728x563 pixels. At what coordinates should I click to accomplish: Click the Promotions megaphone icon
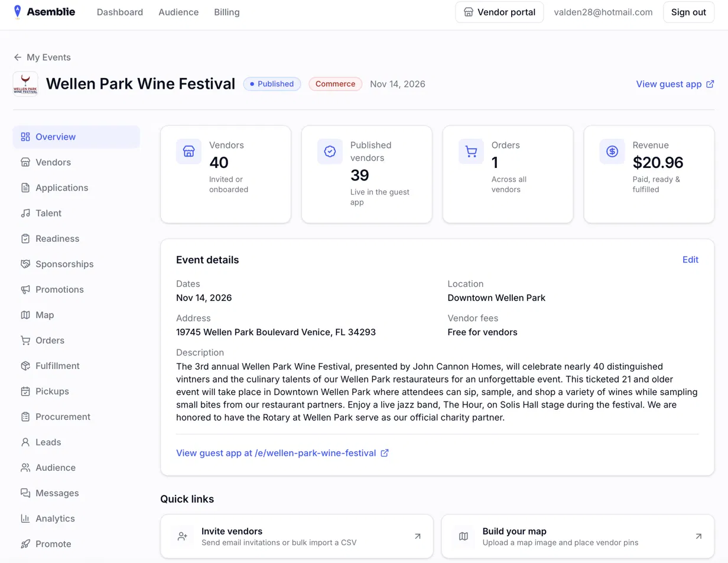25,289
